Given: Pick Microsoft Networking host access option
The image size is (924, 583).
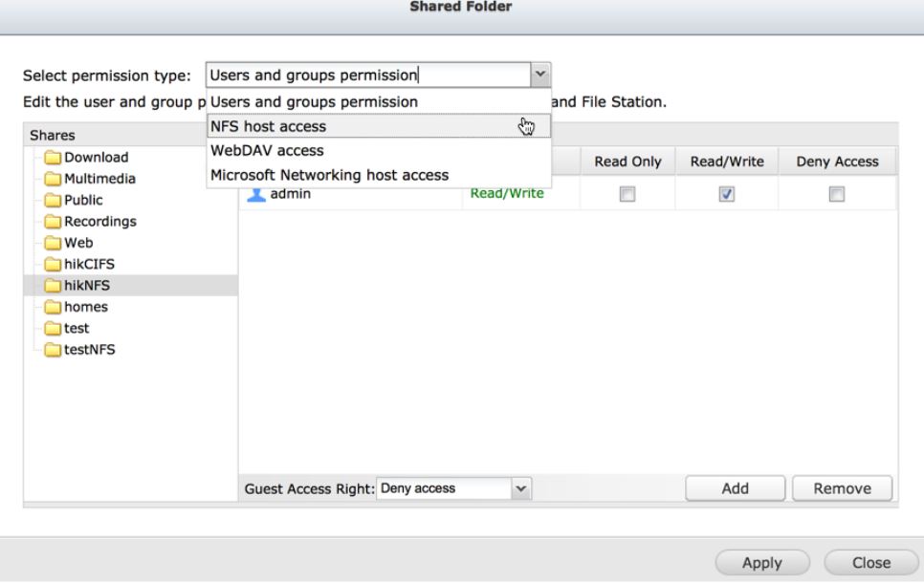Looking at the screenshot, I should [330, 175].
